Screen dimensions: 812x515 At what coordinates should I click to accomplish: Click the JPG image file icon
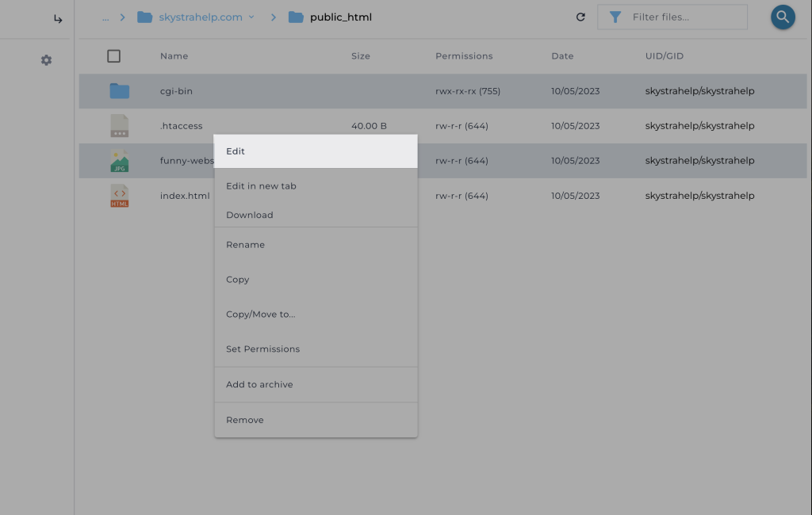[120, 161]
